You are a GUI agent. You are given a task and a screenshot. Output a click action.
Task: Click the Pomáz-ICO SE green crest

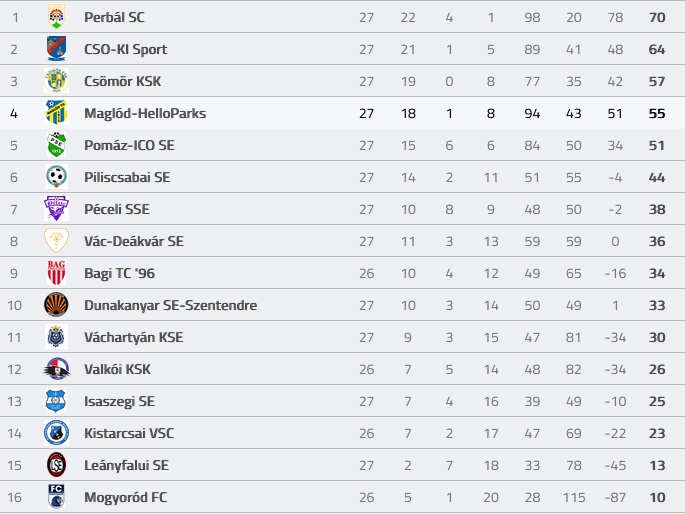point(56,145)
